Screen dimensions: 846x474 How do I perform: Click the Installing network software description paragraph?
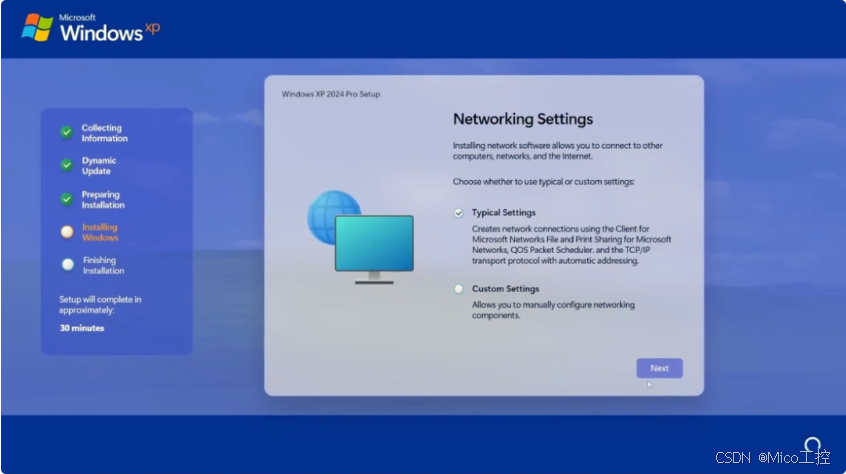click(x=557, y=151)
